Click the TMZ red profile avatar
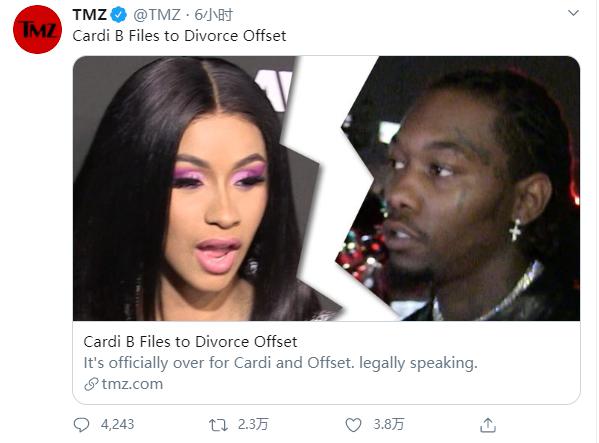 coord(37,29)
